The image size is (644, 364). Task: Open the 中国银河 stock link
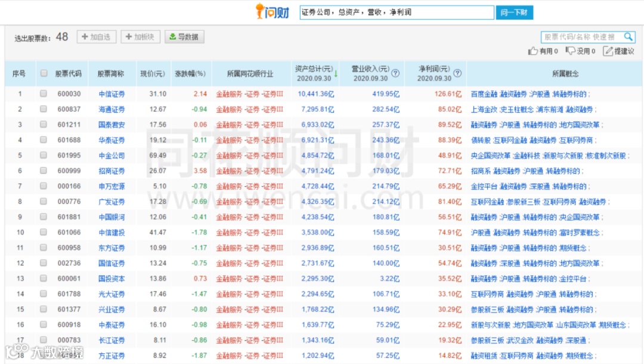(112, 217)
